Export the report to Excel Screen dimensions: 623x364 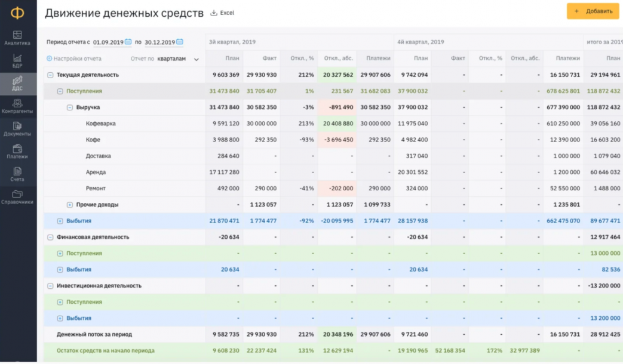pos(222,13)
